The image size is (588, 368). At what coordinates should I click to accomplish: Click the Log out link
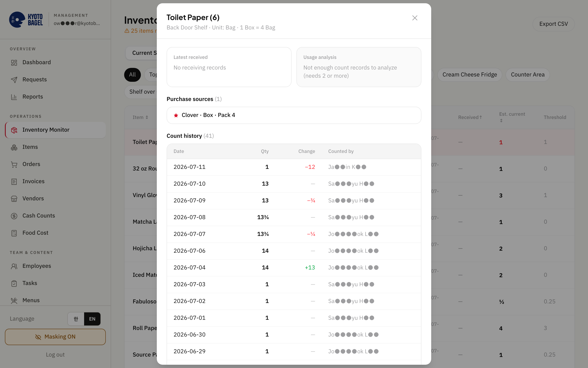[x=55, y=355]
